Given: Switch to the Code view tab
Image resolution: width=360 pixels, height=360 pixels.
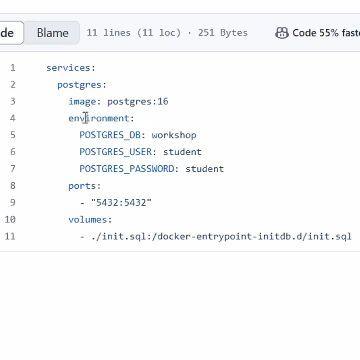Looking at the screenshot, I should (x=11, y=33).
